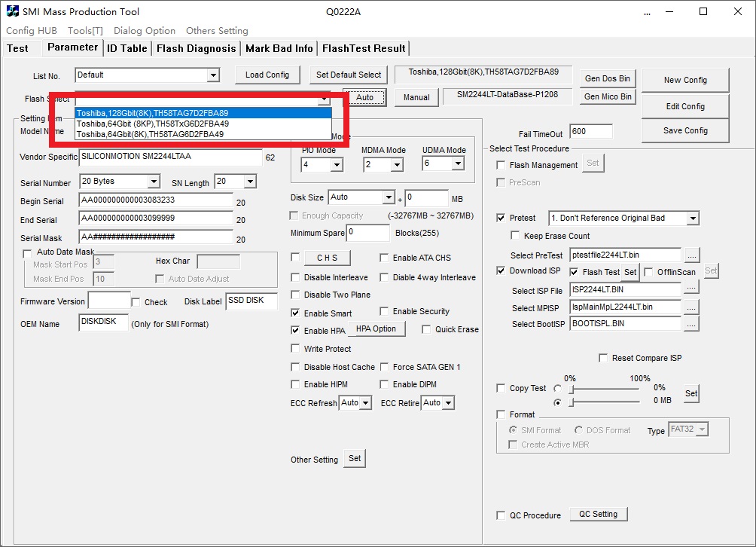Click browse button beside IspMainMpL2244LT.bin
756x547 pixels.
(x=692, y=307)
